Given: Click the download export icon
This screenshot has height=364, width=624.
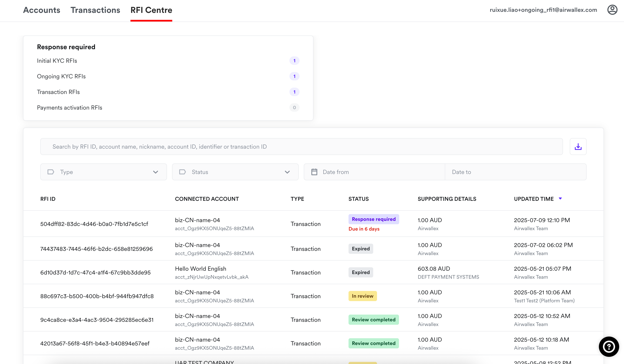Looking at the screenshot, I should [x=578, y=146].
